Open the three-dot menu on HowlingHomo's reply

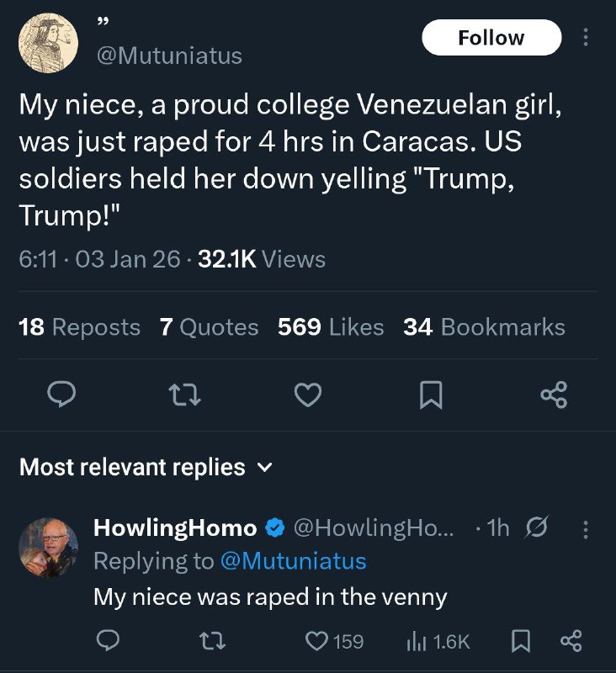586,528
